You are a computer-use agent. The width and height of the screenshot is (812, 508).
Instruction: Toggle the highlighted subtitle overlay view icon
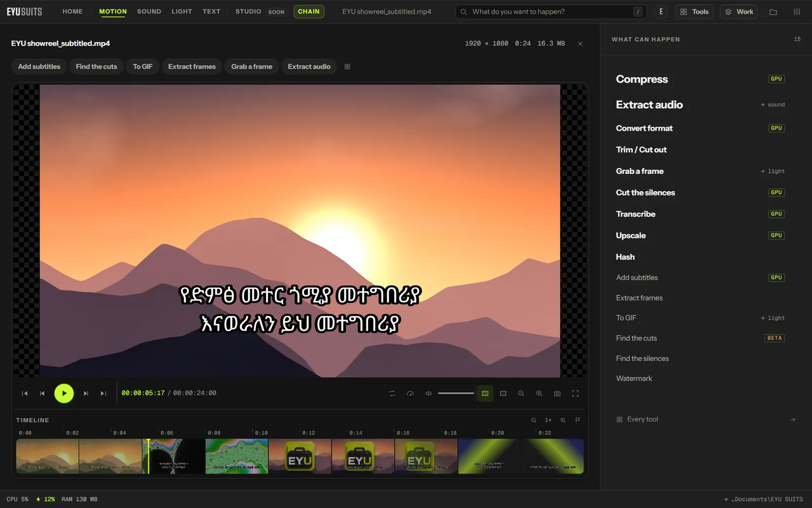point(485,393)
